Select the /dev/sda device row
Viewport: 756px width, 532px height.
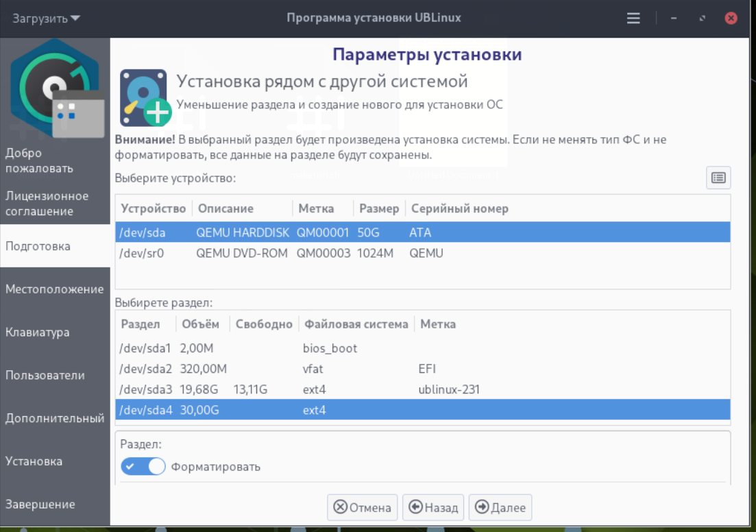423,232
